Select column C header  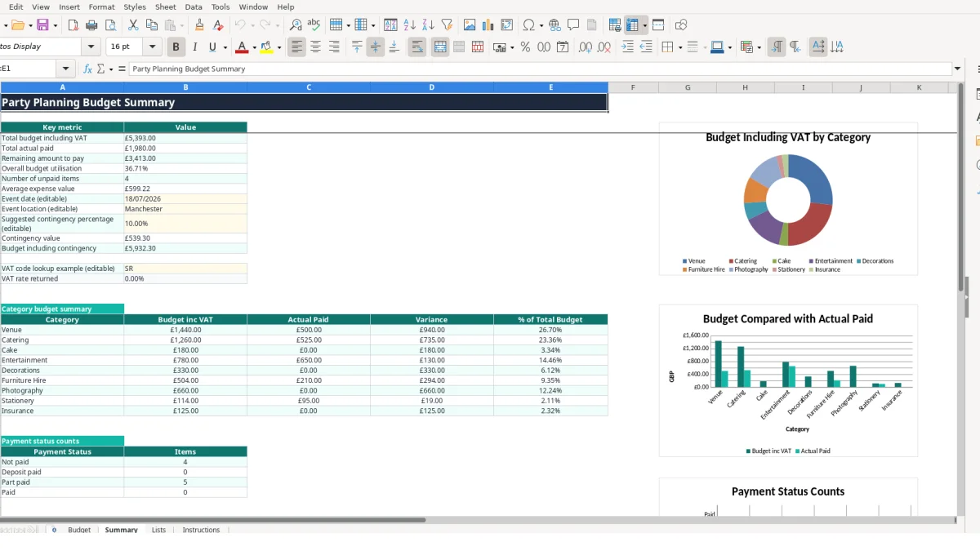tap(309, 87)
